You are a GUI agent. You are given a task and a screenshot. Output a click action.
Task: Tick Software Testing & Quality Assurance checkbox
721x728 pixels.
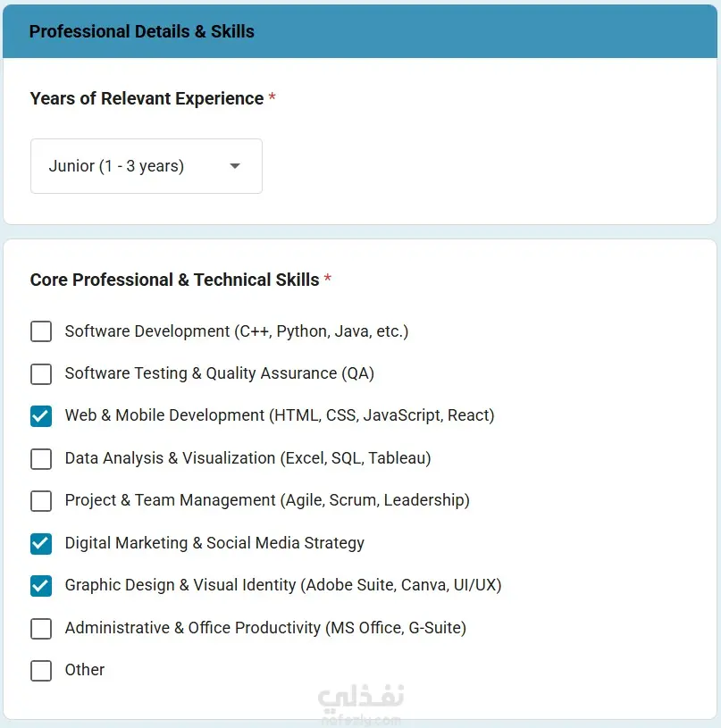point(41,373)
